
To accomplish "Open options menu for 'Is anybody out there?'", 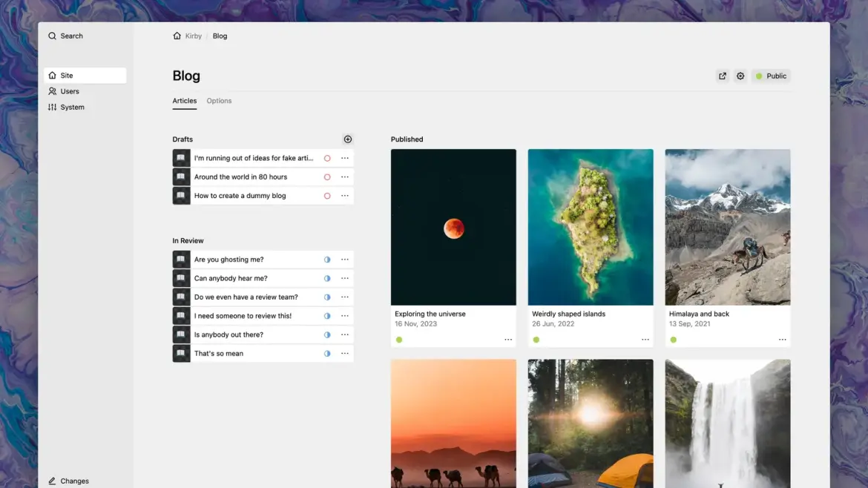I will pyautogui.click(x=345, y=334).
